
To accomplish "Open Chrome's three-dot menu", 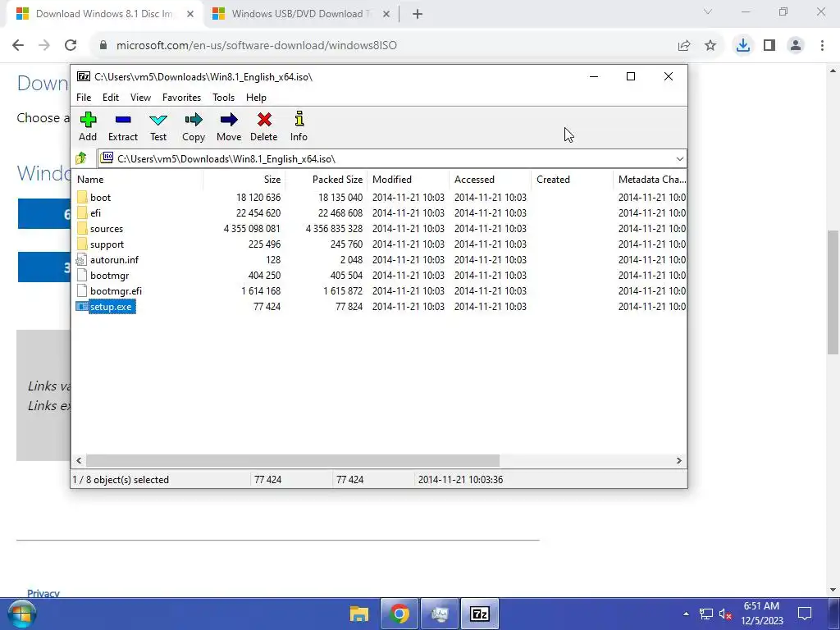I will (x=822, y=45).
